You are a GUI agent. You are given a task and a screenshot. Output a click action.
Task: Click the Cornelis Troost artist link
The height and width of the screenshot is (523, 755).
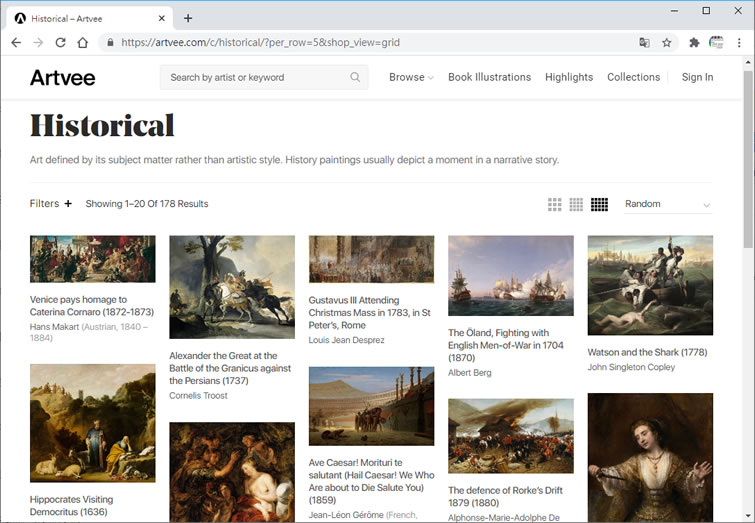(x=198, y=395)
